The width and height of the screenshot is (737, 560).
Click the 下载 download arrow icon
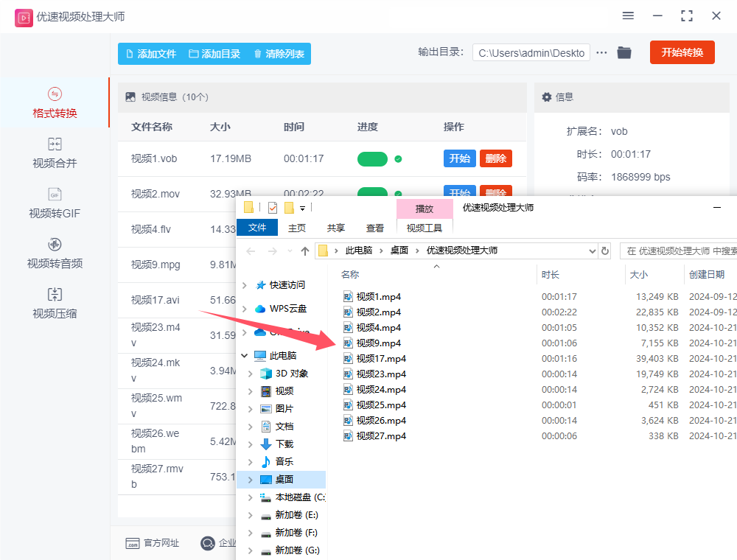coord(266,444)
